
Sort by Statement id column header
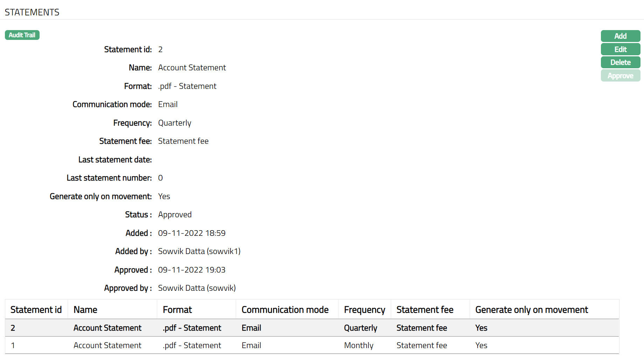[36, 310]
